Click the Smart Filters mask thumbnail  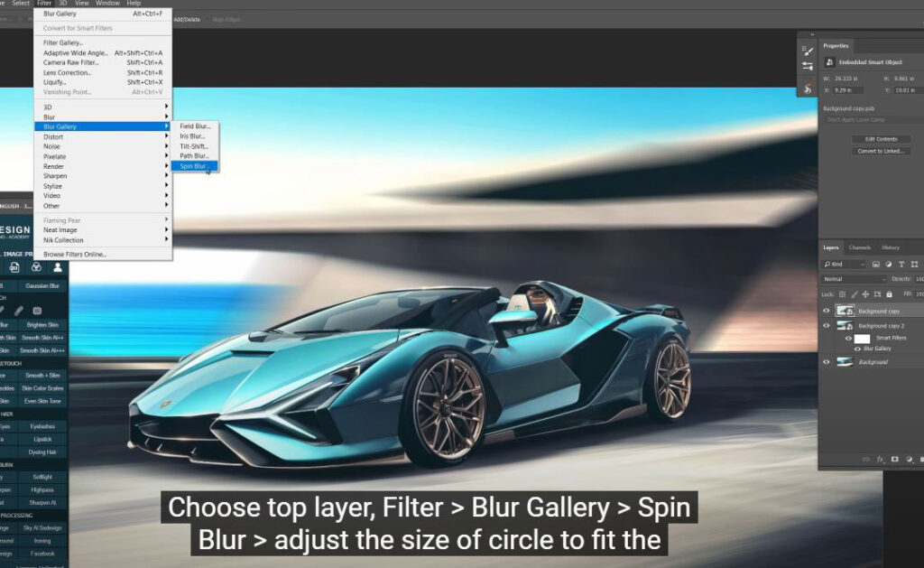click(x=862, y=339)
